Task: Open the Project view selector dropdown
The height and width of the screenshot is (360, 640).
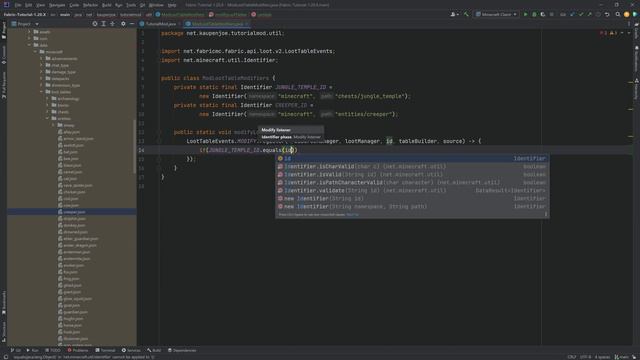Action: click(x=25, y=24)
